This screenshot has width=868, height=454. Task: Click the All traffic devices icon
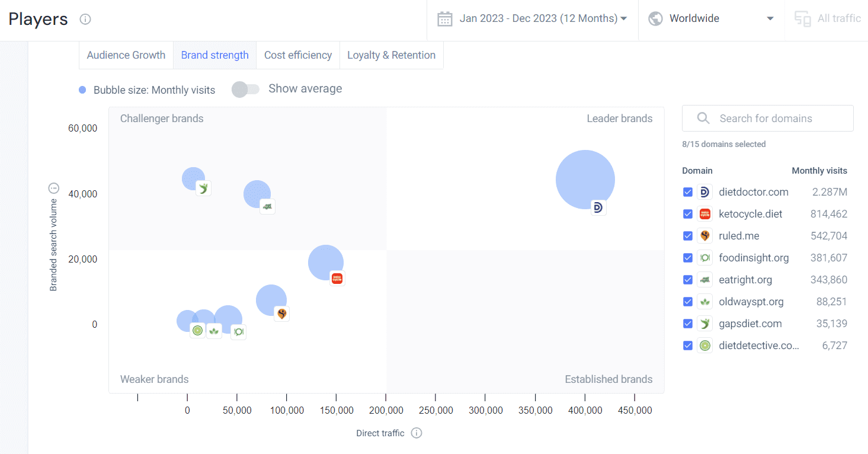click(803, 19)
